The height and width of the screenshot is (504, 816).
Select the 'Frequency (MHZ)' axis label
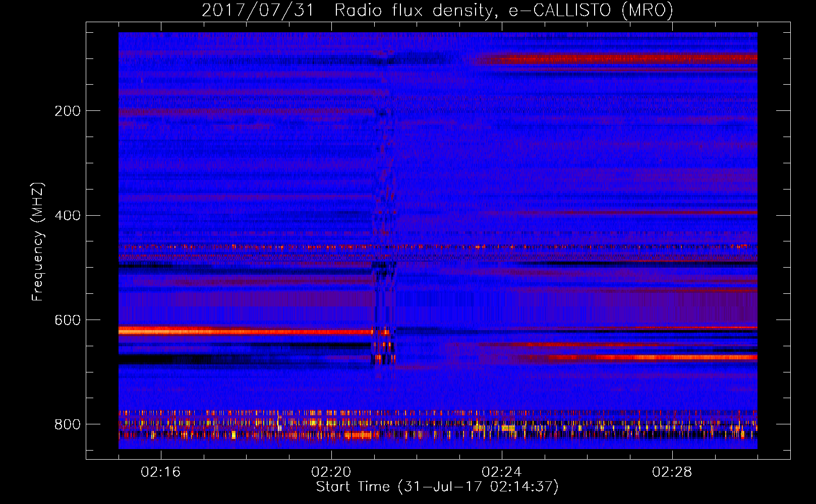(38, 241)
